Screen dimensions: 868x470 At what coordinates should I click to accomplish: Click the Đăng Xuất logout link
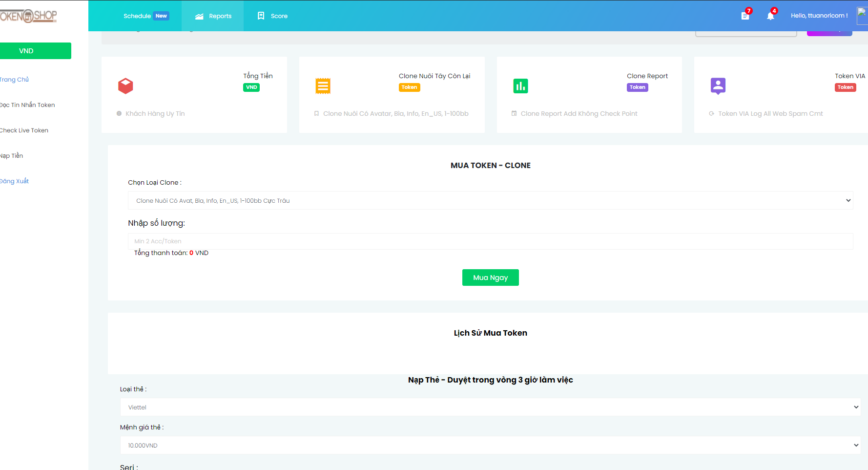(x=15, y=181)
